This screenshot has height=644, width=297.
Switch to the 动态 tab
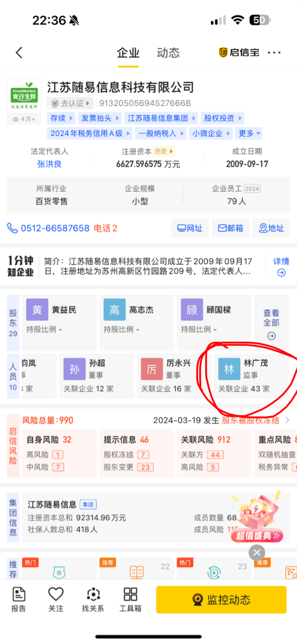click(x=168, y=53)
